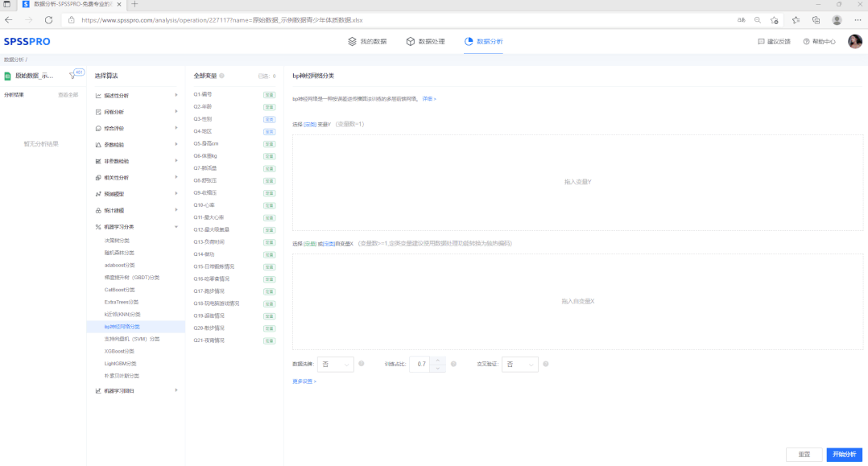Click the 训练占比 0.7 input field
Image resolution: width=868 pixels, height=466 pixels.
(x=420, y=364)
